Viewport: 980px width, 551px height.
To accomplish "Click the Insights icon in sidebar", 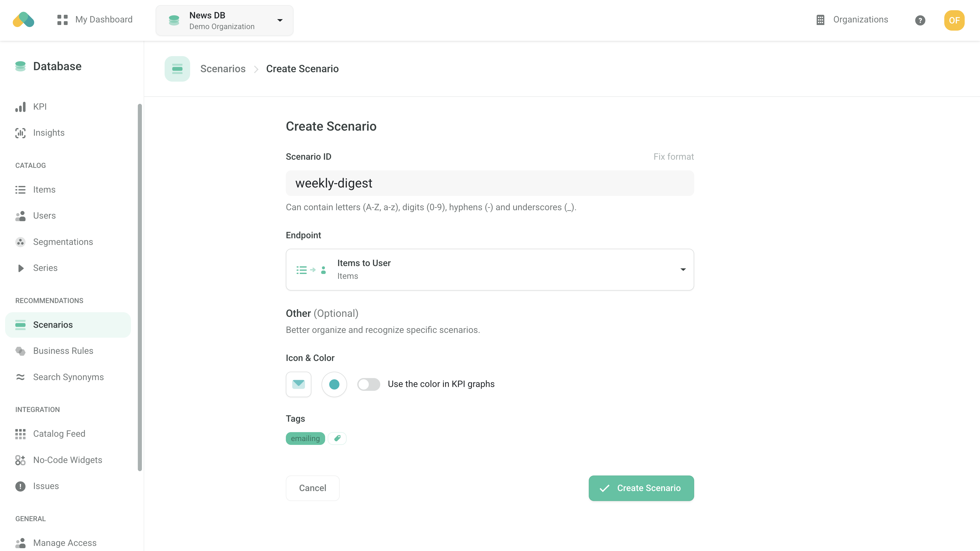I will (x=20, y=133).
